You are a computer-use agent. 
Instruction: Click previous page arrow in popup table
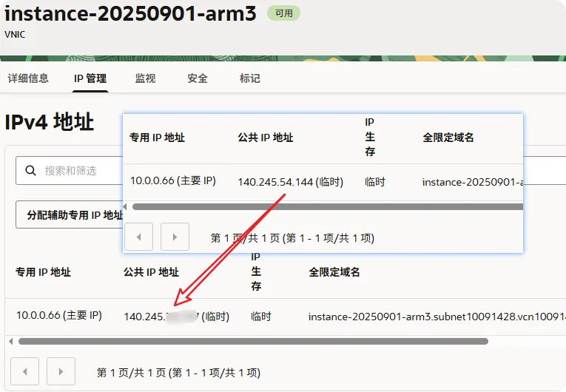138,237
